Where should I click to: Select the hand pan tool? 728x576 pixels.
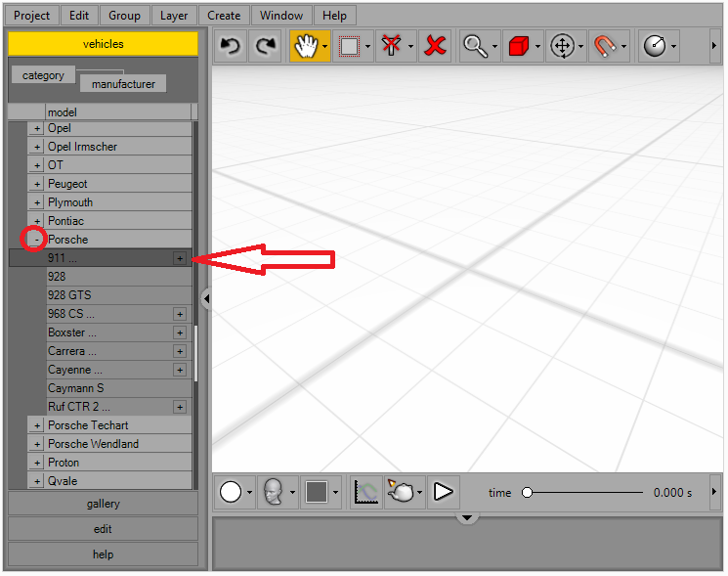(306, 46)
